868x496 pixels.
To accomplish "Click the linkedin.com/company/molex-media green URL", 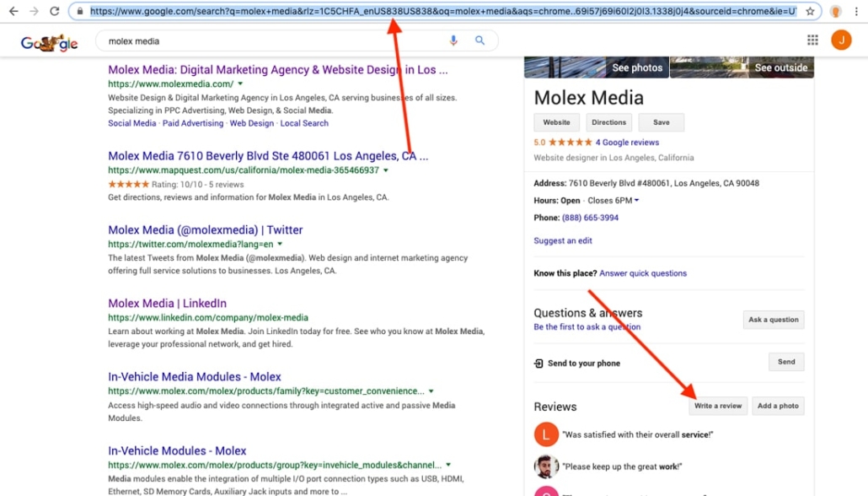I will 208,317.
